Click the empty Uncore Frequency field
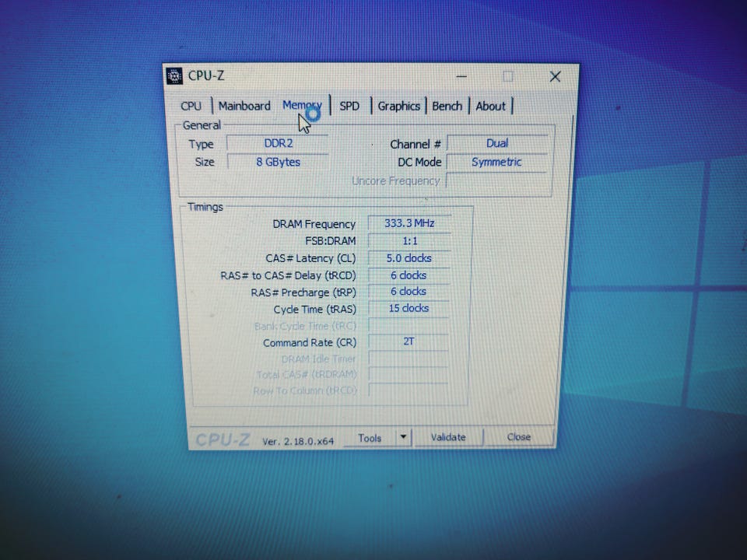The width and height of the screenshot is (747, 560). pos(496,180)
